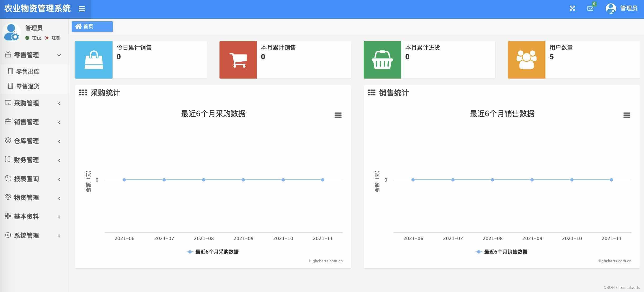
Task: Open the purchase chart export hamburger menu
Action: (338, 115)
